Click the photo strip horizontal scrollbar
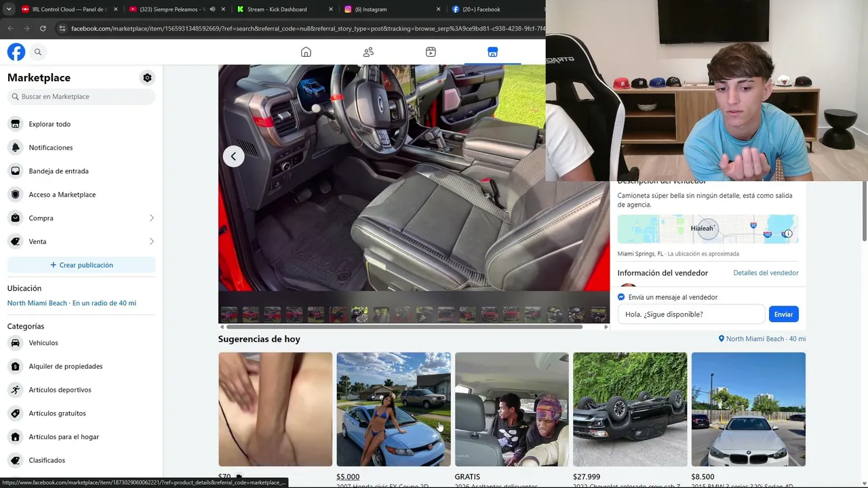The width and height of the screenshot is (868, 488). coord(404,327)
